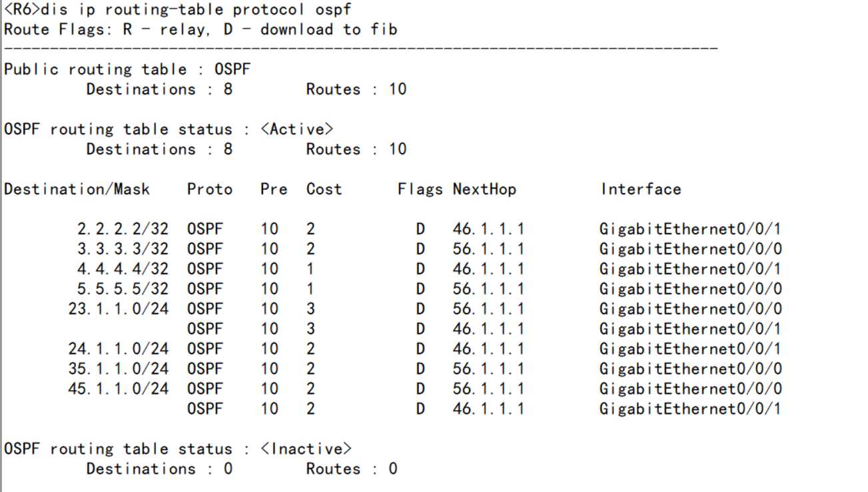Select destination 3.3.3.3/32
This screenshot has height=492, width=868.
click(123, 250)
